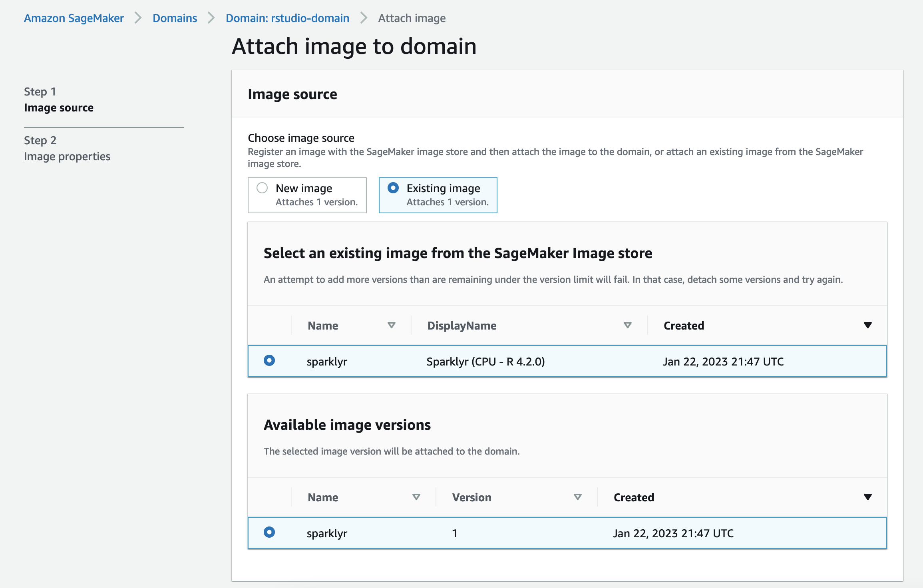Click Sparklyr (CPU - R 4.2.0) row cell
The height and width of the screenshot is (588, 923).
click(x=485, y=362)
